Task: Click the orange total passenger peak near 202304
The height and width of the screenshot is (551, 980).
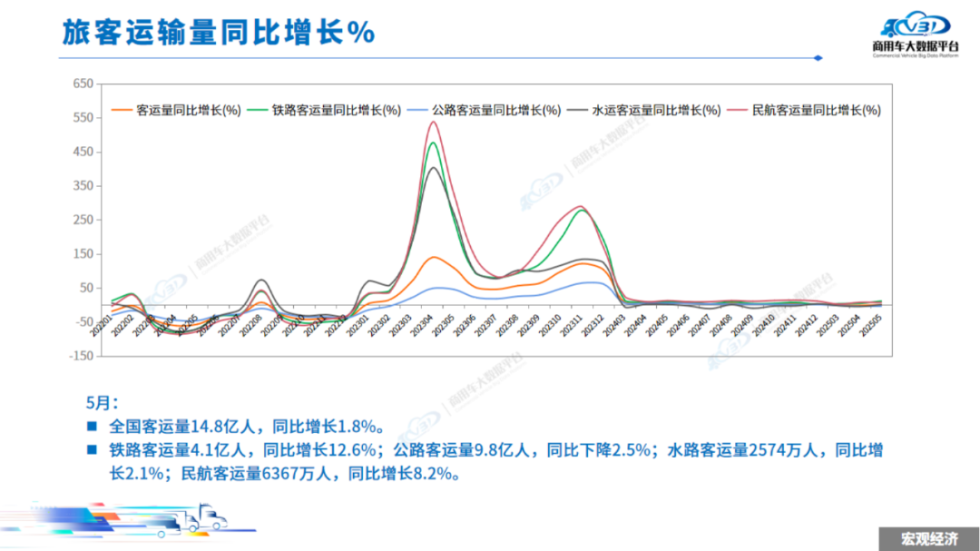Action: click(433, 257)
